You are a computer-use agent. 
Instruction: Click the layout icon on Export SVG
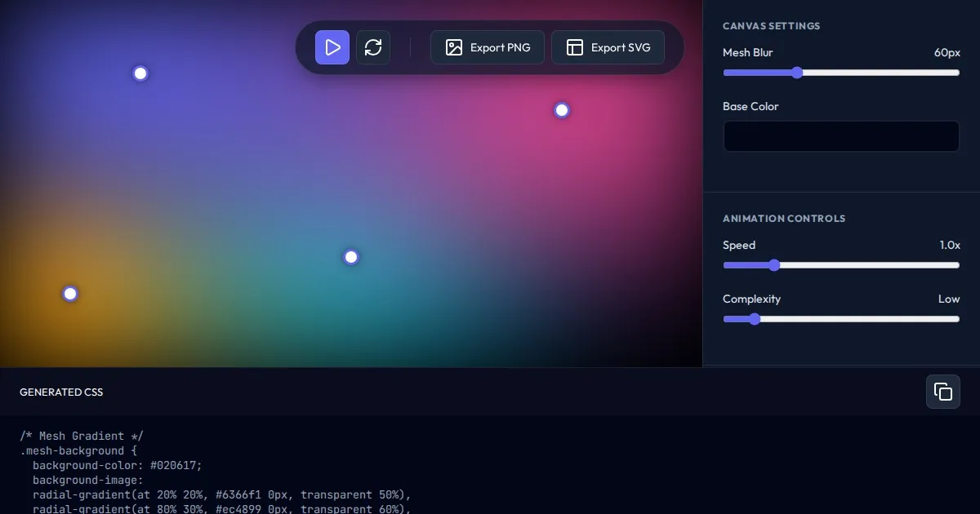click(575, 47)
